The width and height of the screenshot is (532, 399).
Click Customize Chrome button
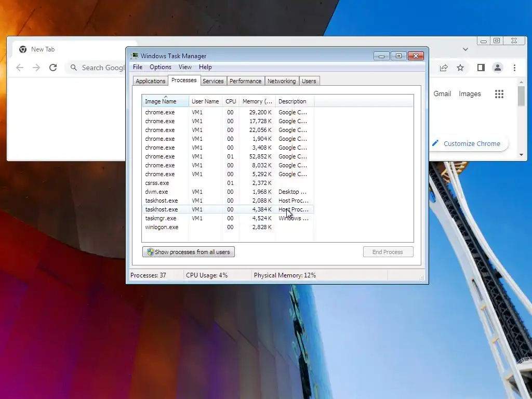(469, 143)
